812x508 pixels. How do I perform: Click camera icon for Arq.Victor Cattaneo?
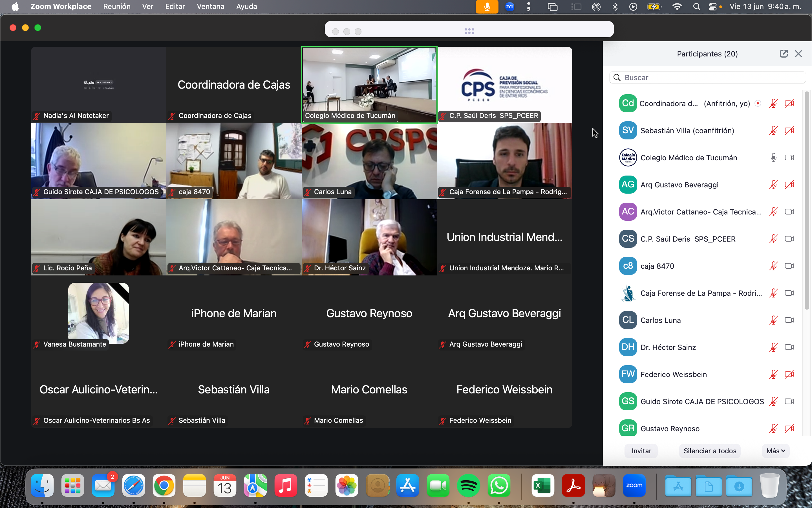point(789,212)
